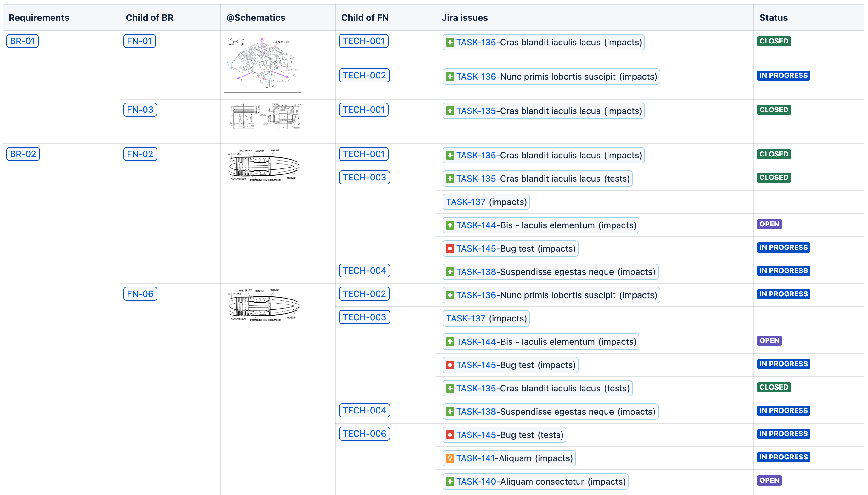Click the task icon next to TASK-138
868x495 pixels.
[450, 272]
